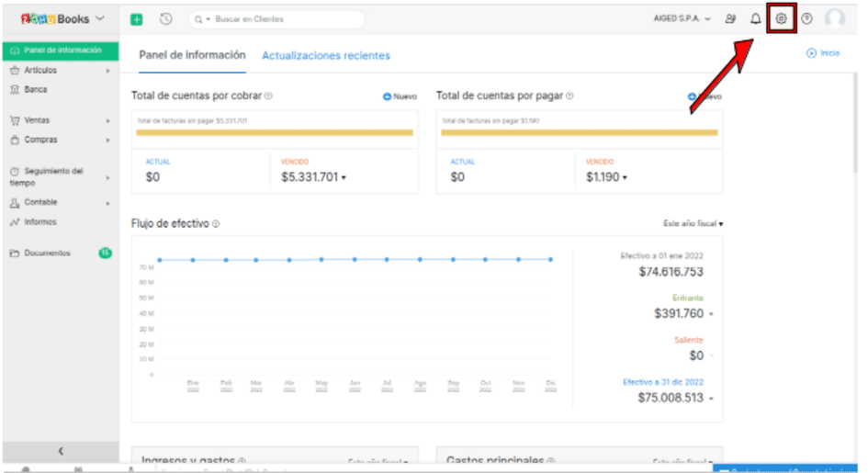Open the AIGED S.P.A. organization dropdown
The height and width of the screenshot is (473, 868).
(x=682, y=18)
